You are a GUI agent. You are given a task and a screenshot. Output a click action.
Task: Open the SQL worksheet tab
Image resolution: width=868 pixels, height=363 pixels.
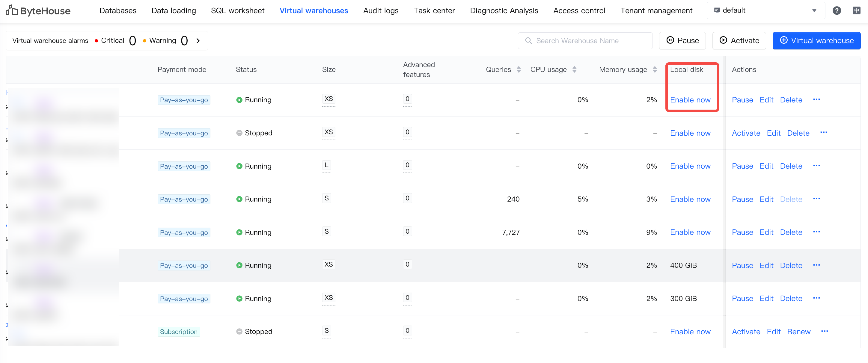pyautogui.click(x=237, y=10)
